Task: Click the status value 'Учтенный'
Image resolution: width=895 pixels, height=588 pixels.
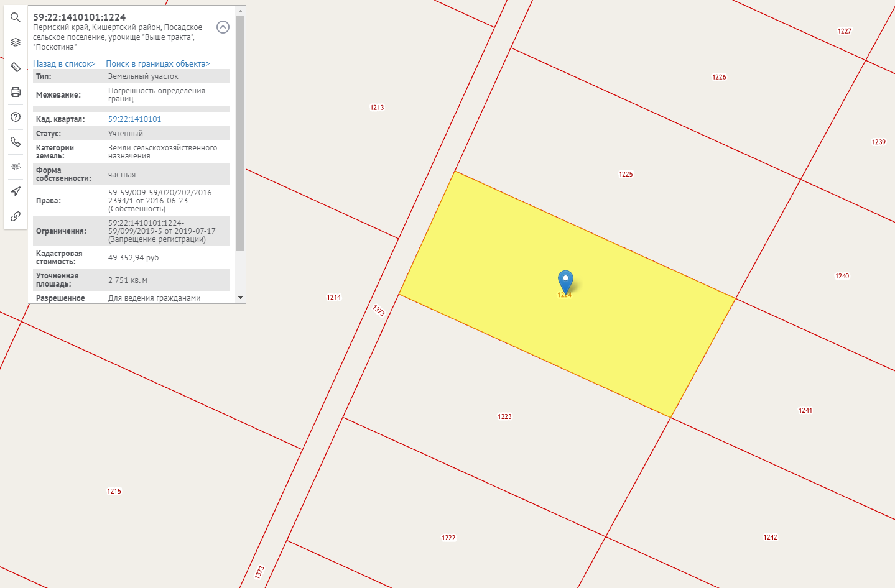Action: (x=126, y=134)
